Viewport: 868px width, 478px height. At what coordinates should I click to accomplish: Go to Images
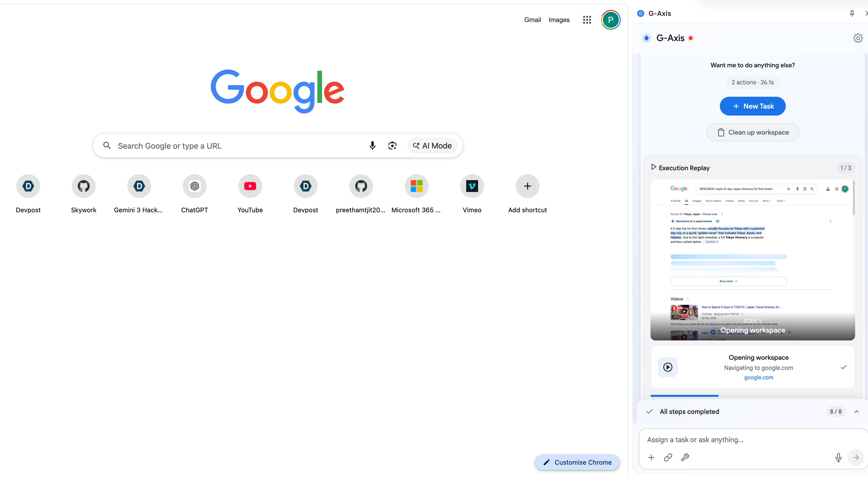[x=559, y=20]
